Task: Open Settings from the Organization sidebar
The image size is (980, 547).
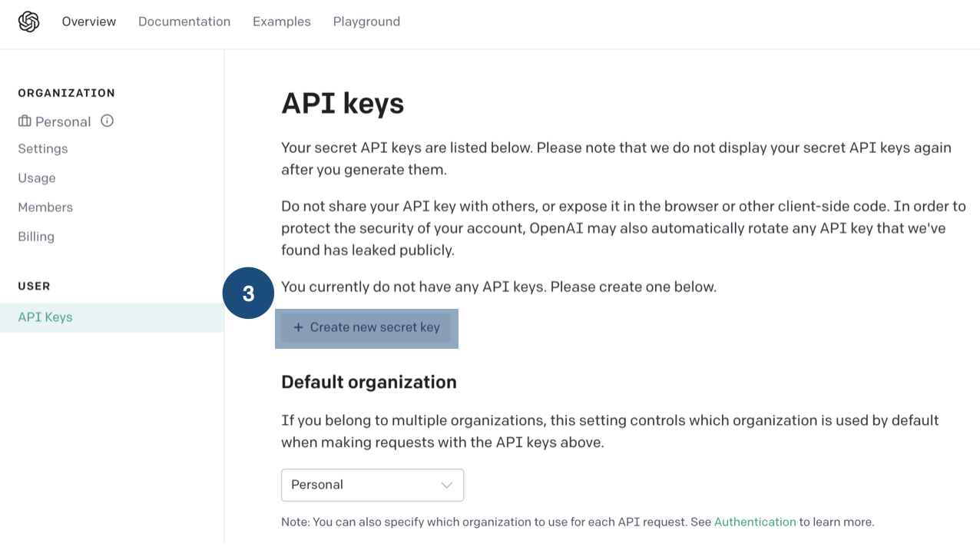Action: point(42,148)
